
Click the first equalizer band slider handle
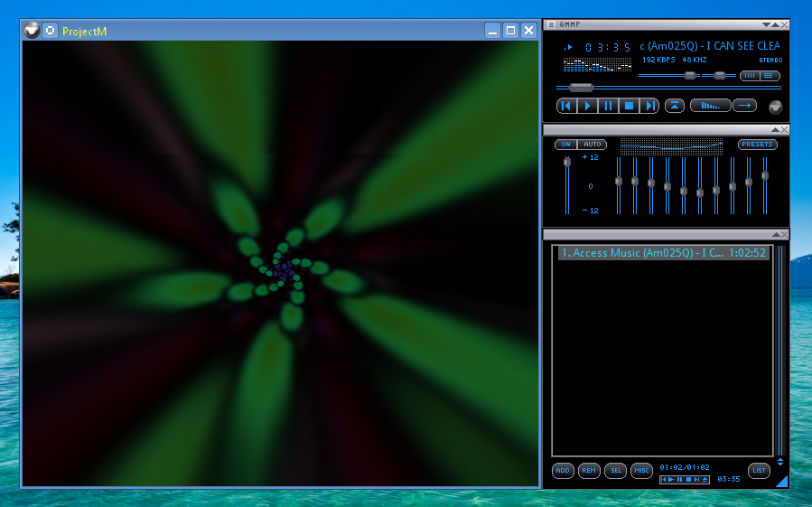tap(619, 182)
